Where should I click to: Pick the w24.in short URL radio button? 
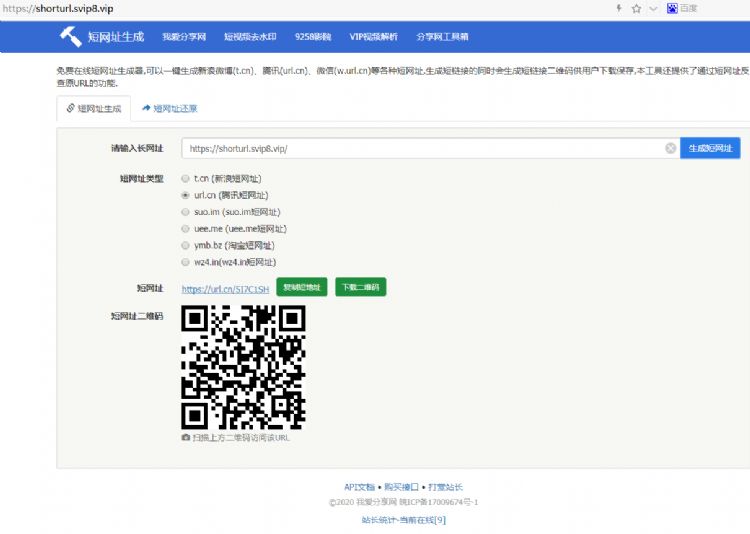tap(185, 262)
